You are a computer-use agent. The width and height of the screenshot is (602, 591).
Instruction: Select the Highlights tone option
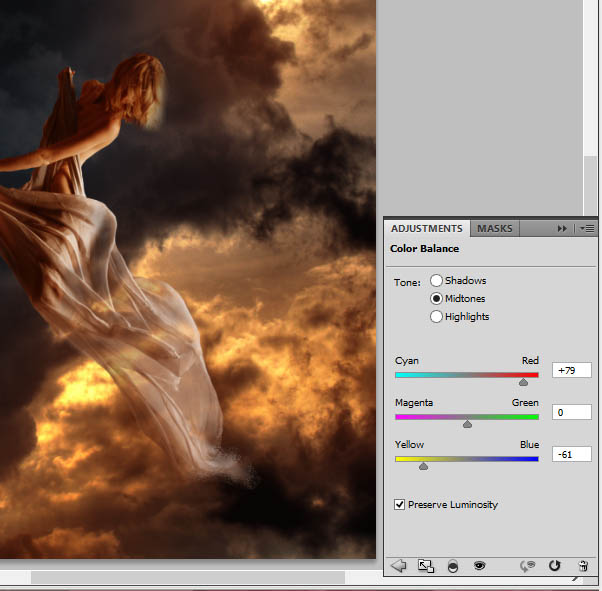pos(436,317)
